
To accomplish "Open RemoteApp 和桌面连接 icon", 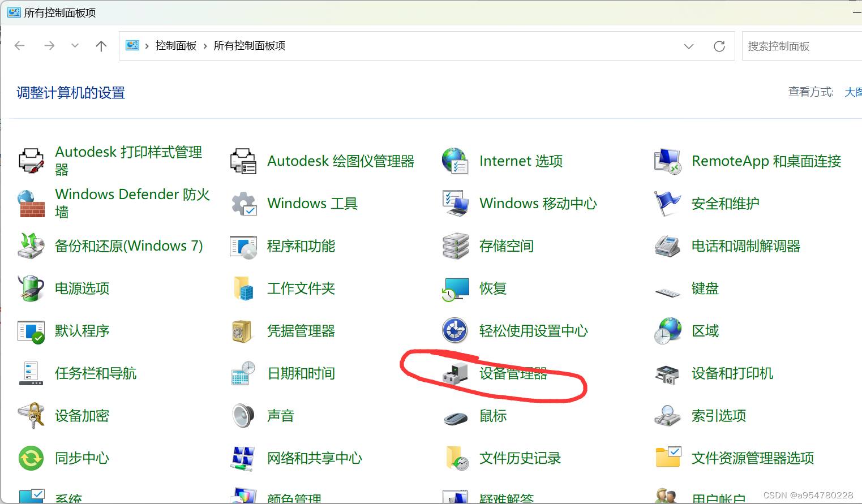I will pos(668,161).
